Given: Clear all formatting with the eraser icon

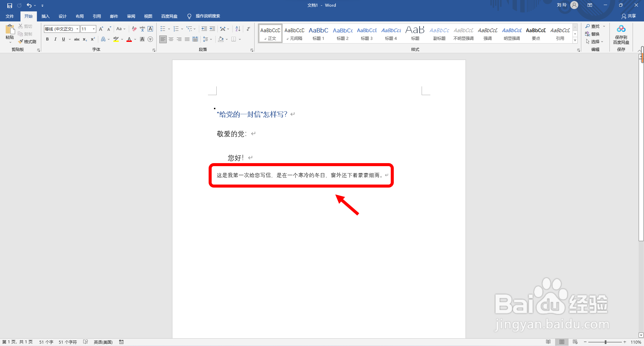Looking at the screenshot, I should pyautogui.click(x=134, y=29).
